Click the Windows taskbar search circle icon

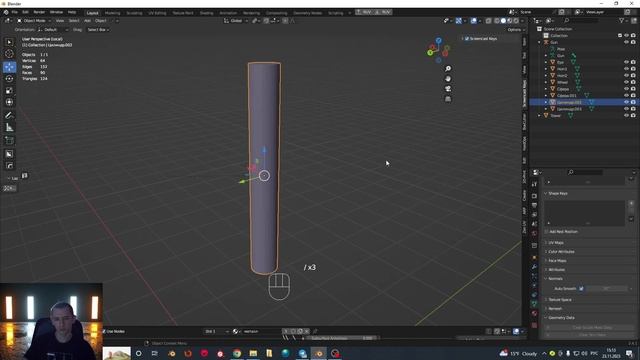click(138, 353)
